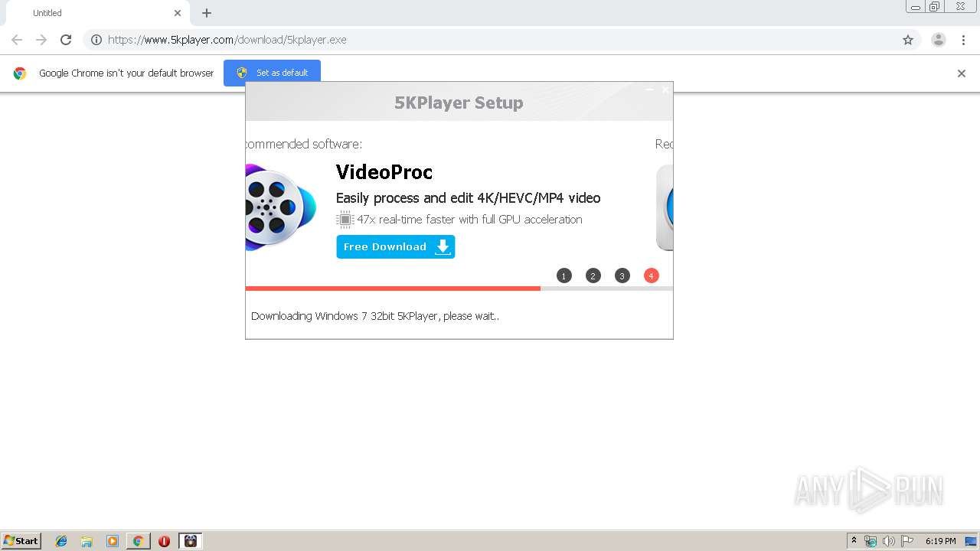Screen dimensions: 980x551
Task: Click the Chrome back arrow
Action: 17,40
